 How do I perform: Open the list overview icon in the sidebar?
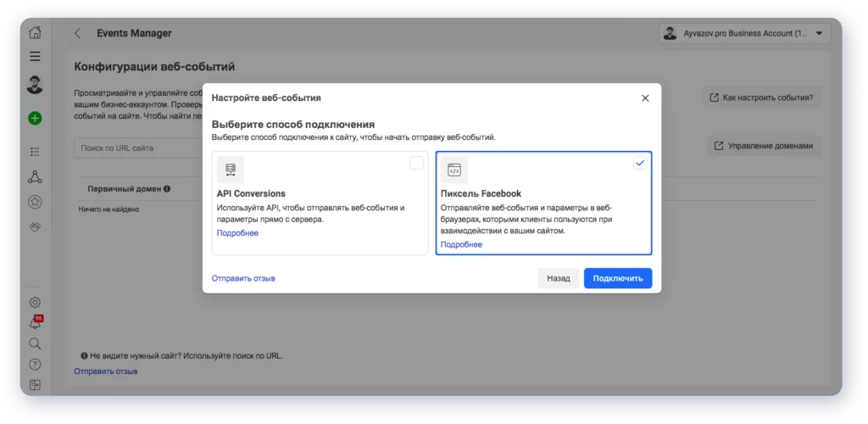tap(35, 151)
